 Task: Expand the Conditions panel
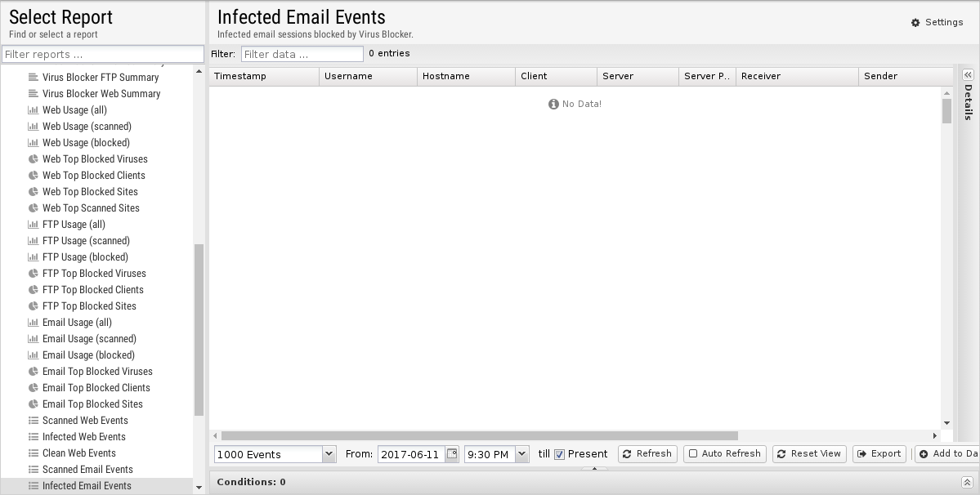pyautogui.click(x=967, y=483)
